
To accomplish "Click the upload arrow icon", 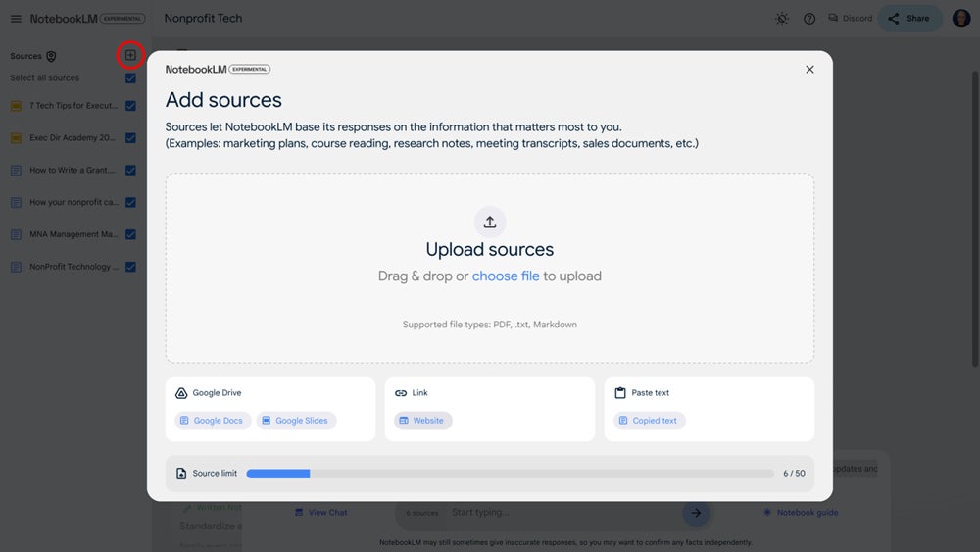I will coord(490,222).
